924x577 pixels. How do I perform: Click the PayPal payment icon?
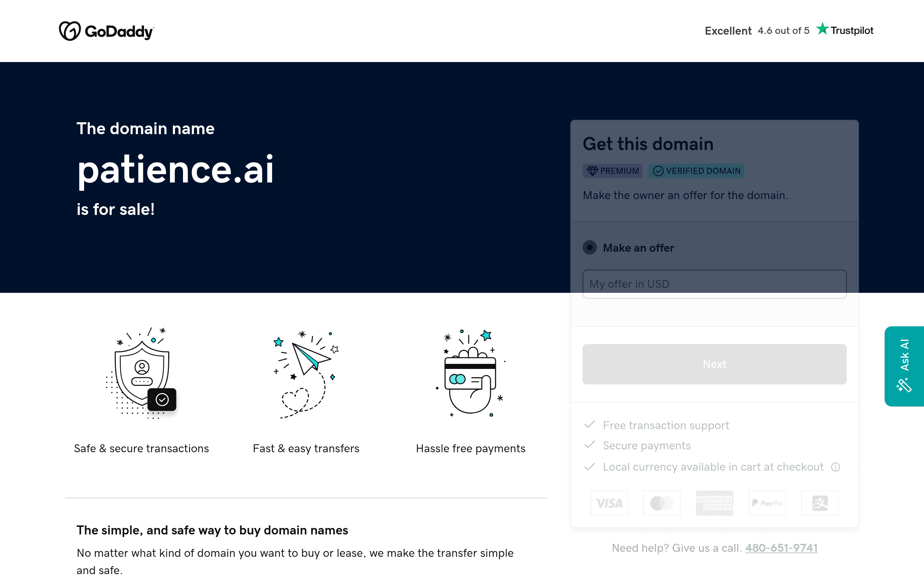(x=767, y=503)
